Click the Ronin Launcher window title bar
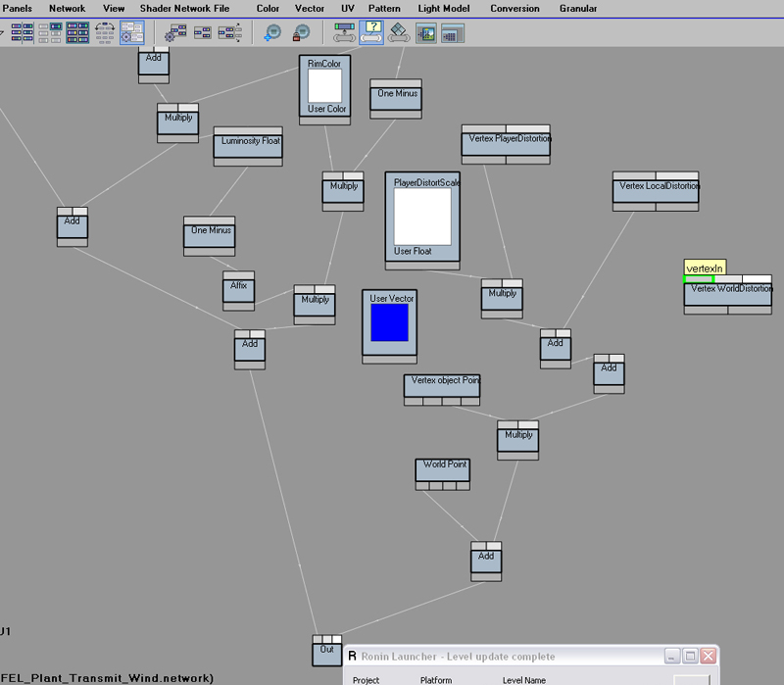 click(505, 656)
